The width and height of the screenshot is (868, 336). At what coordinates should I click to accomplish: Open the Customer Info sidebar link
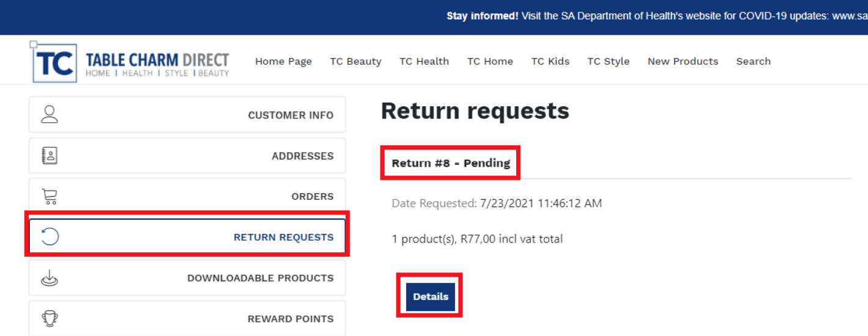290,115
